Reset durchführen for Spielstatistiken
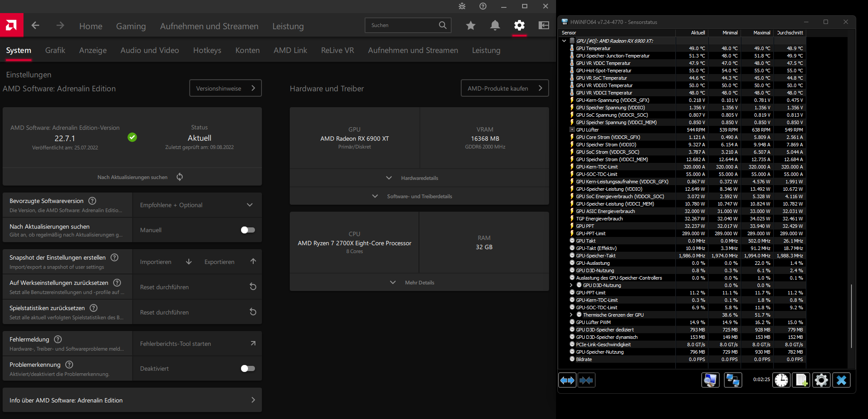The height and width of the screenshot is (419, 868). 198,312
